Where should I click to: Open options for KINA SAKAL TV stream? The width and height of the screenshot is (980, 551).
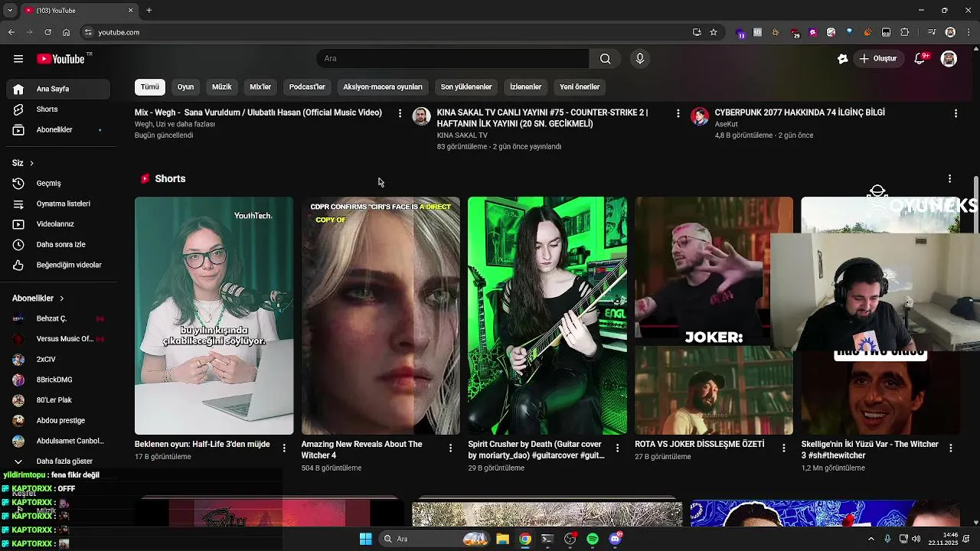pos(678,113)
